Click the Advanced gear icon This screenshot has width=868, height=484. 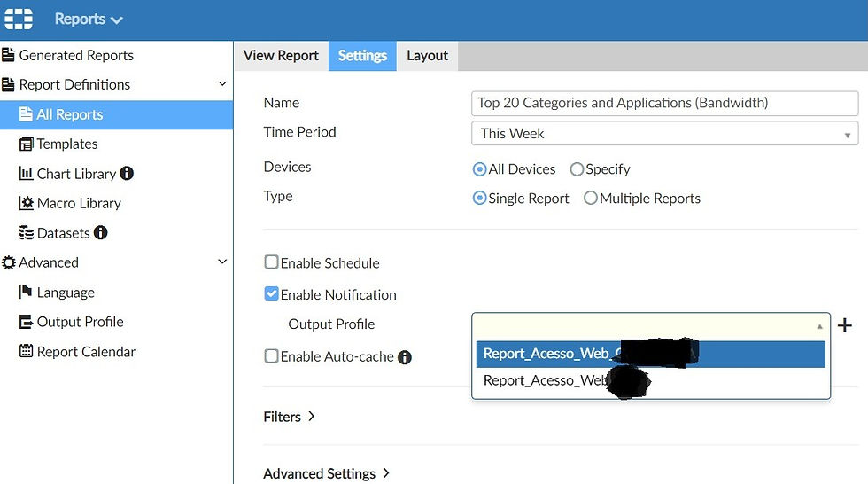[8, 262]
